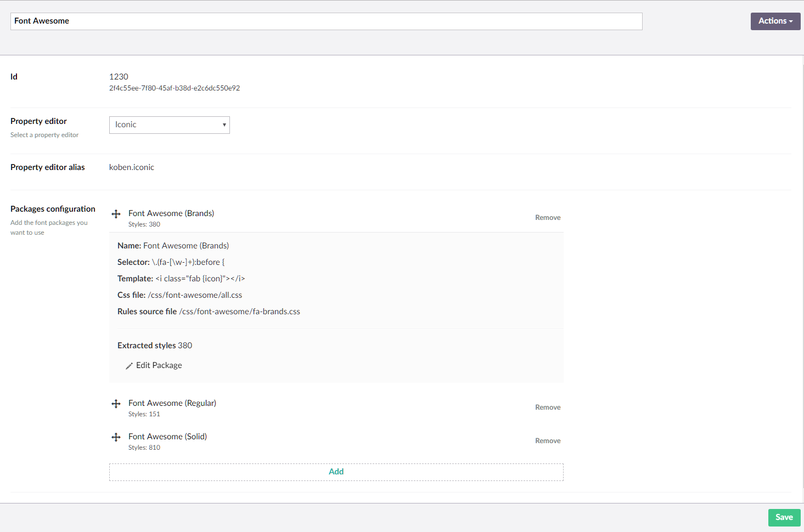Click the move handle for Font Awesome (Brands)
This screenshot has width=804, height=532.
[116, 214]
